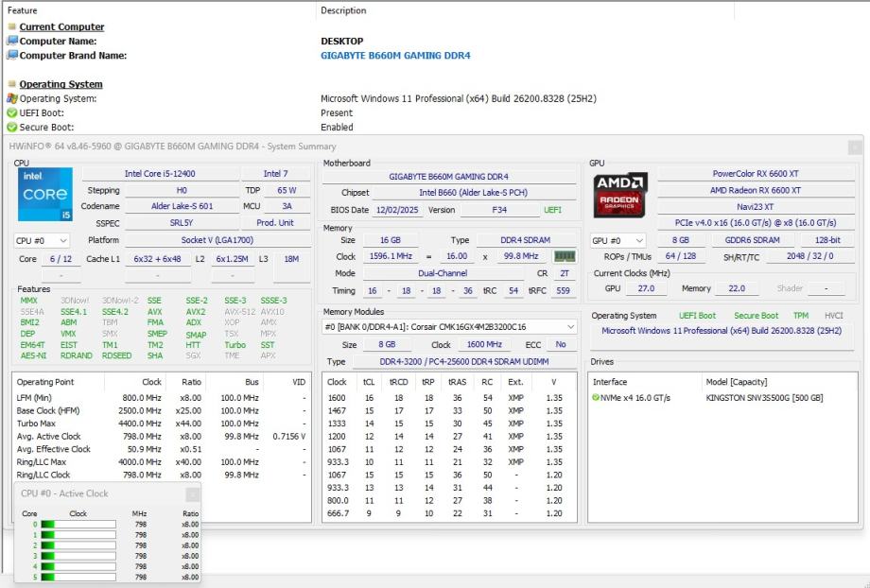Click the Core 0 clock usage bar
The image size is (870, 588).
tap(78, 525)
